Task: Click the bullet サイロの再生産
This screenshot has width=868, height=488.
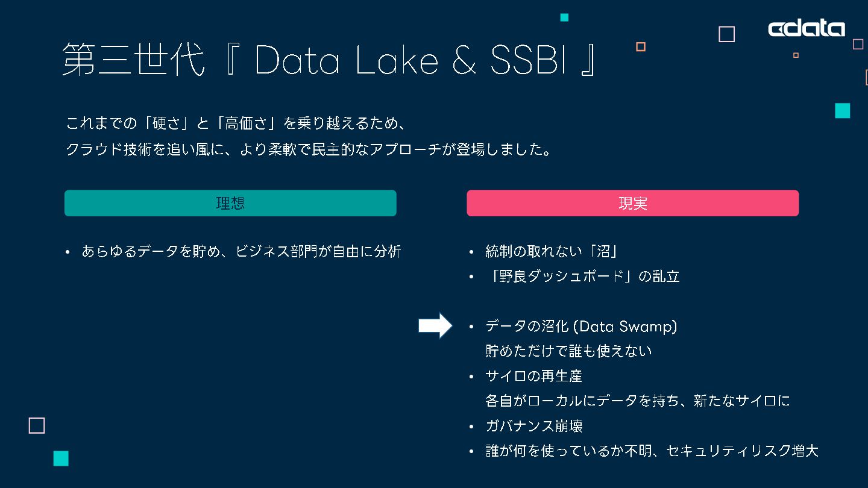Action: pos(533,377)
